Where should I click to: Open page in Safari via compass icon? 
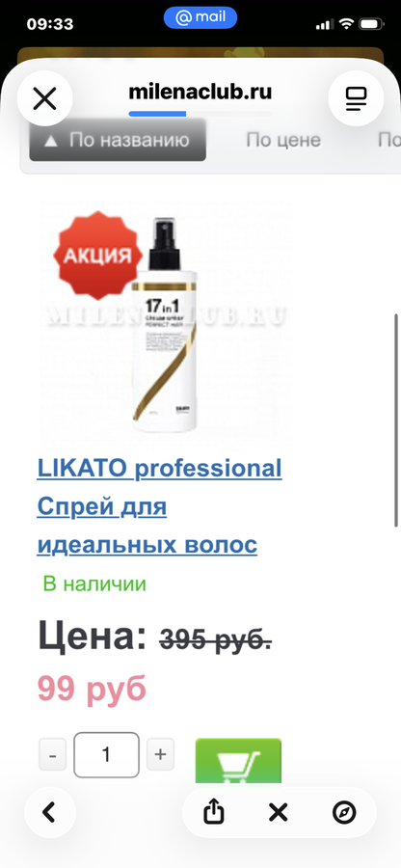click(343, 812)
